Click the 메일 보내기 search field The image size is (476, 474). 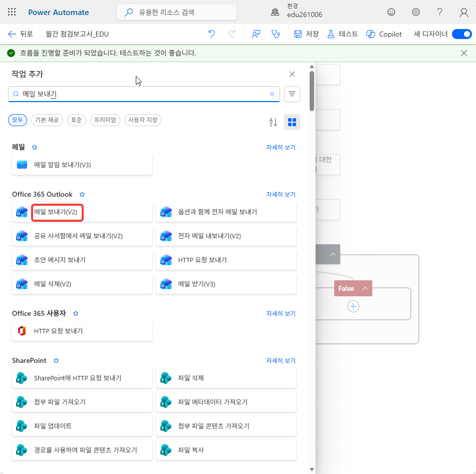point(144,94)
